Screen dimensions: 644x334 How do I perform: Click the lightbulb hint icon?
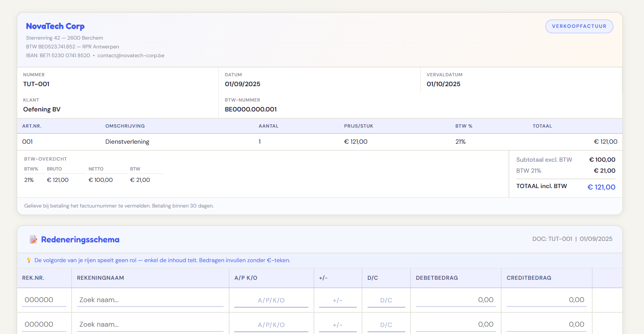click(x=29, y=260)
